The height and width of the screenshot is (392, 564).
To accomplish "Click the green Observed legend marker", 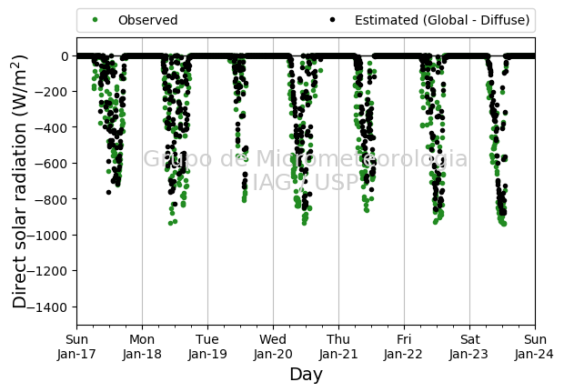I will point(95,20).
